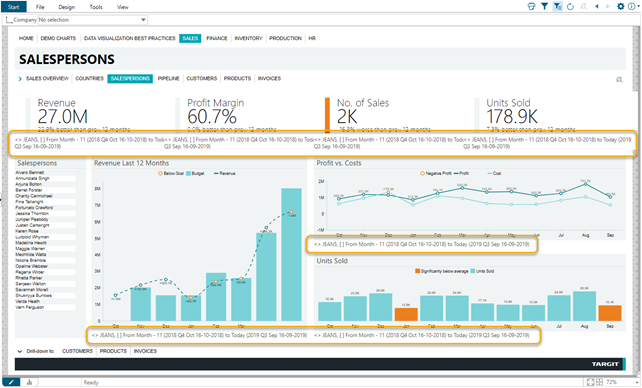Open the INVENTORY tab
This screenshot has height=388, width=642.
tap(248, 38)
